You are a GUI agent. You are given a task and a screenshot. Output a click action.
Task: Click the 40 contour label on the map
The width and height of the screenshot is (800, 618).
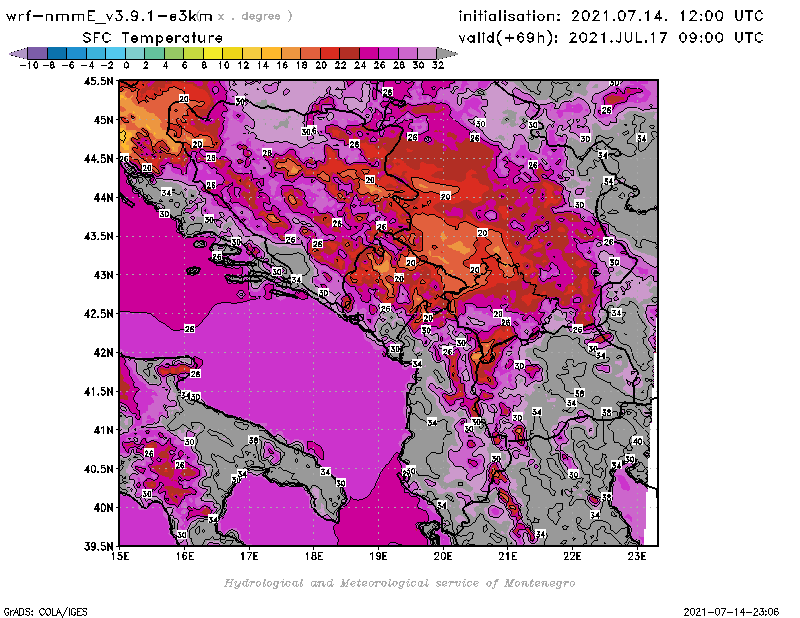(x=637, y=441)
